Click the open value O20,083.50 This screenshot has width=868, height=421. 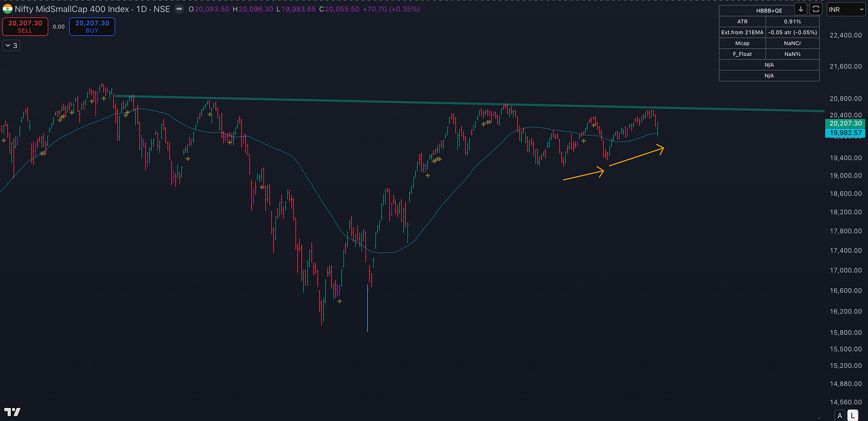click(x=210, y=9)
